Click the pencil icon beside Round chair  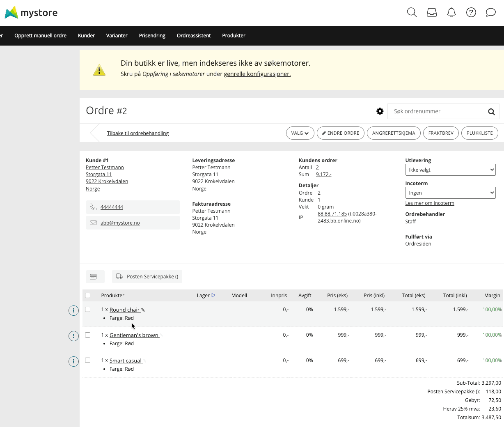(143, 310)
